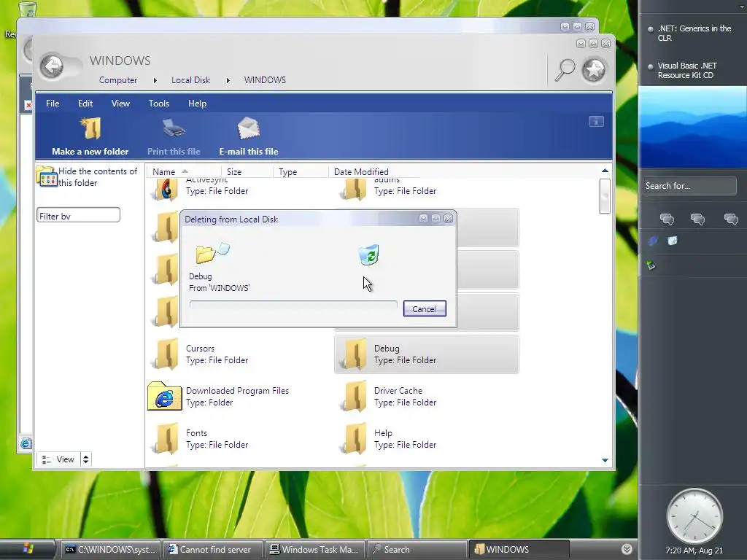Open the Help menu
The height and width of the screenshot is (560, 747).
click(197, 104)
